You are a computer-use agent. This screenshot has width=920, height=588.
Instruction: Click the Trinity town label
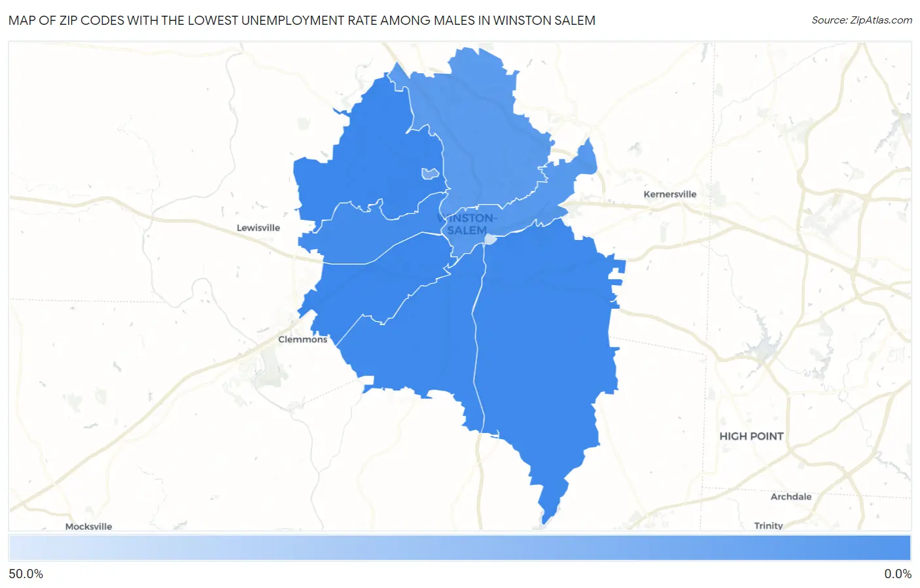(768, 525)
